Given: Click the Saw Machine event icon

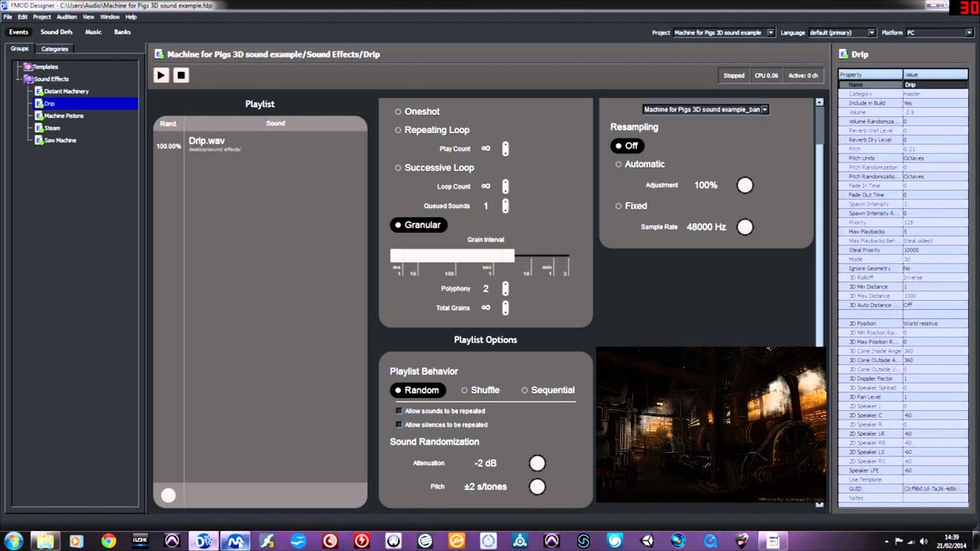Looking at the screenshot, I should [x=39, y=140].
